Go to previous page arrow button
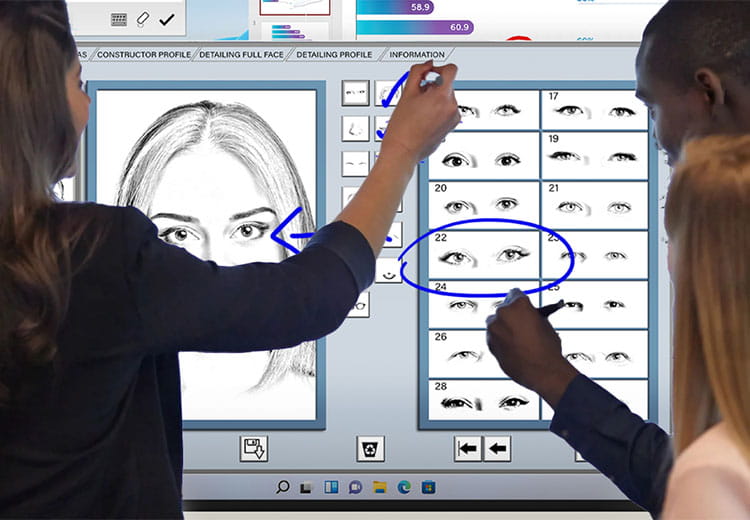750x520 pixels. pyautogui.click(x=497, y=448)
